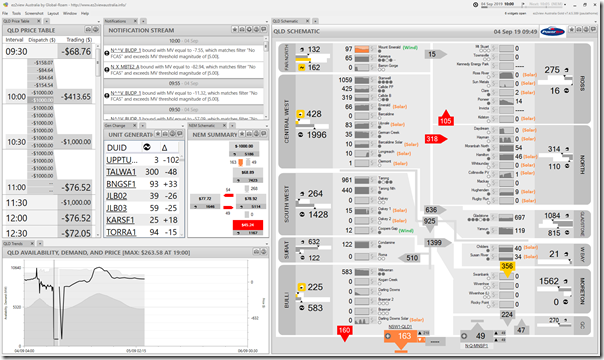
Task: Open the BNGSF1 unit link
Action: [121, 184]
